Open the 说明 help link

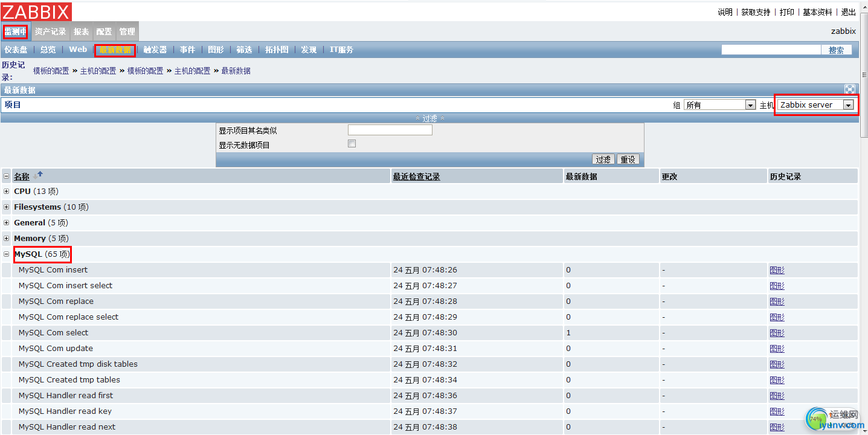pos(725,12)
